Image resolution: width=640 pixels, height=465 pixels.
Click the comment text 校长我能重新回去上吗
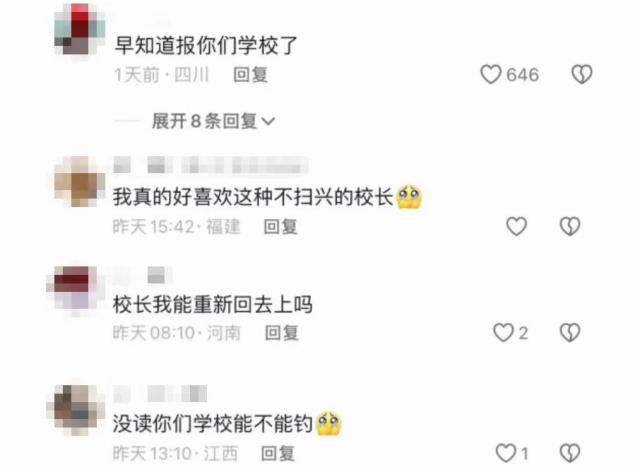pos(213,305)
